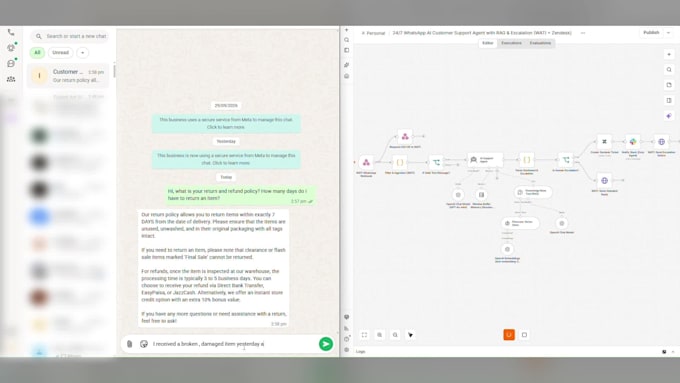Screen dimensions: 680x383
Task: Open the Calls tab in WhatsApp sidebar
Action: (11, 33)
